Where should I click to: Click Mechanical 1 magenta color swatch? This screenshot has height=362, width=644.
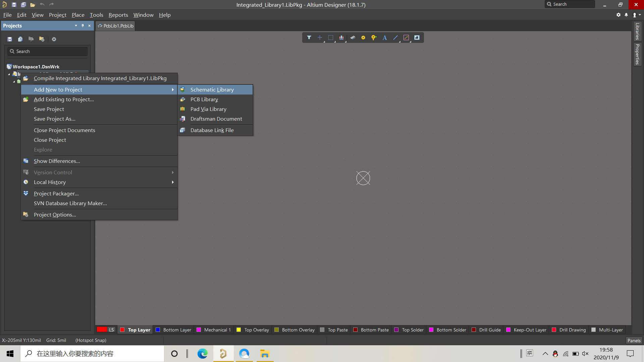(x=199, y=330)
